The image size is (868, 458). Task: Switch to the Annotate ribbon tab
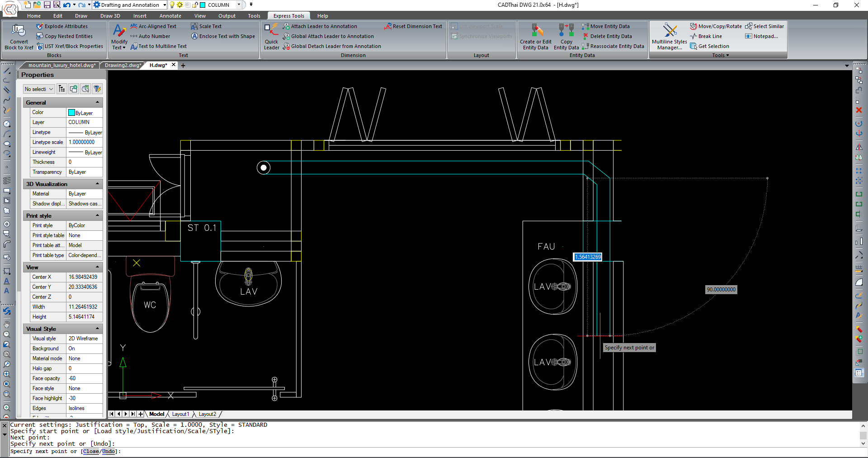coord(170,16)
